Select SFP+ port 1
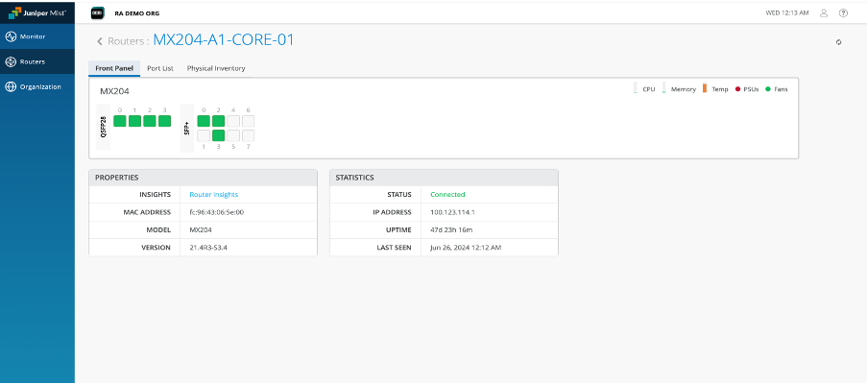 [204, 135]
